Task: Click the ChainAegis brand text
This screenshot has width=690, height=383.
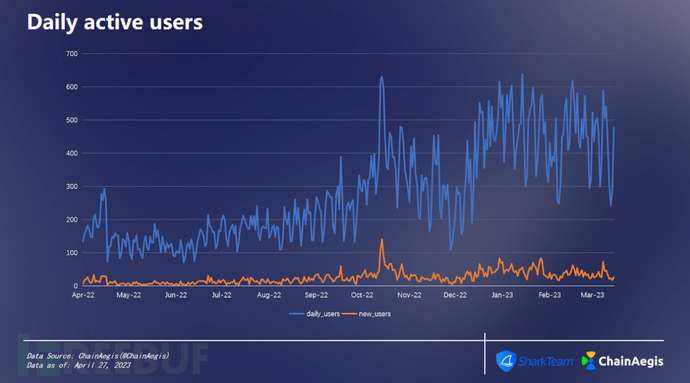Action: point(631,361)
